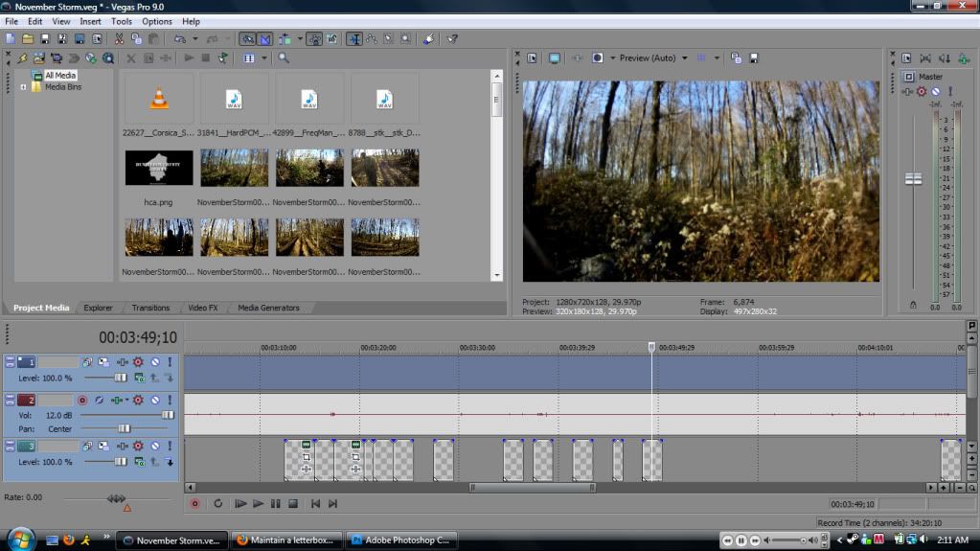
Task: Open Windows Start orb
Action: [x=21, y=539]
